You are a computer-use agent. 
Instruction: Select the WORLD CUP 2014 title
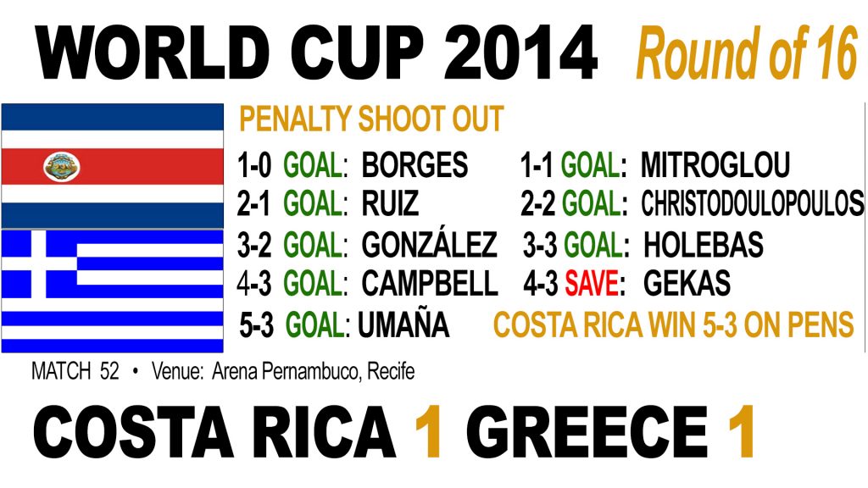coord(316,53)
